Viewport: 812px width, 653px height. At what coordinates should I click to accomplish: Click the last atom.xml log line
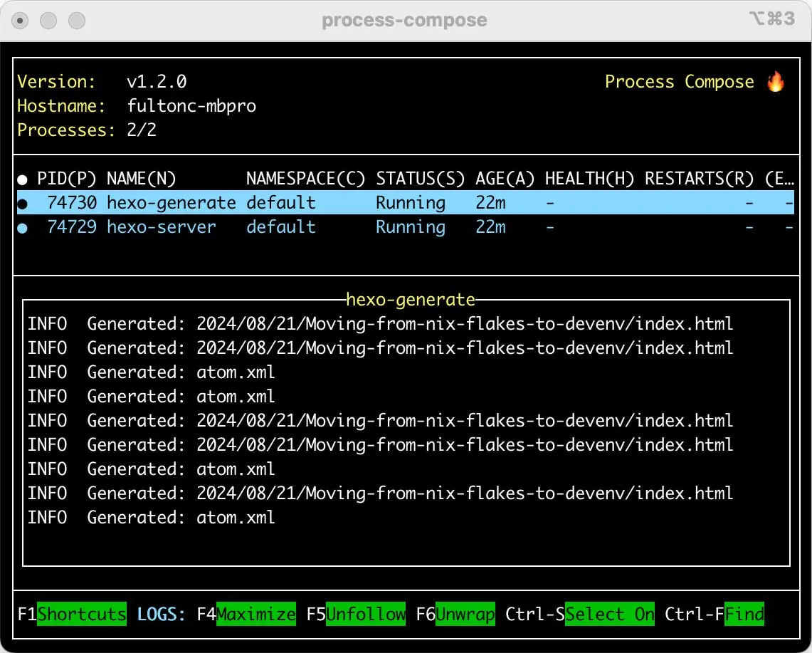point(151,517)
